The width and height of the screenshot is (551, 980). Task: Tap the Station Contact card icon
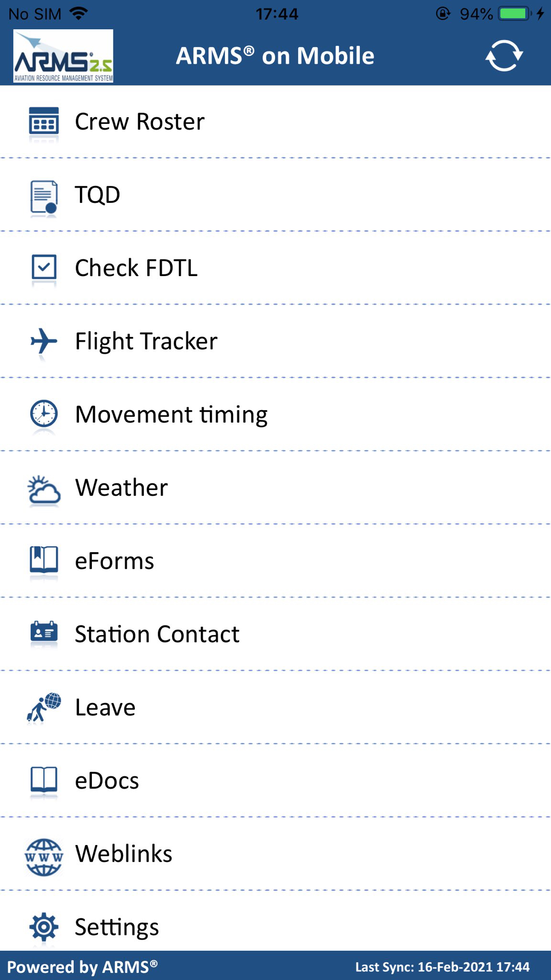pyautogui.click(x=44, y=633)
